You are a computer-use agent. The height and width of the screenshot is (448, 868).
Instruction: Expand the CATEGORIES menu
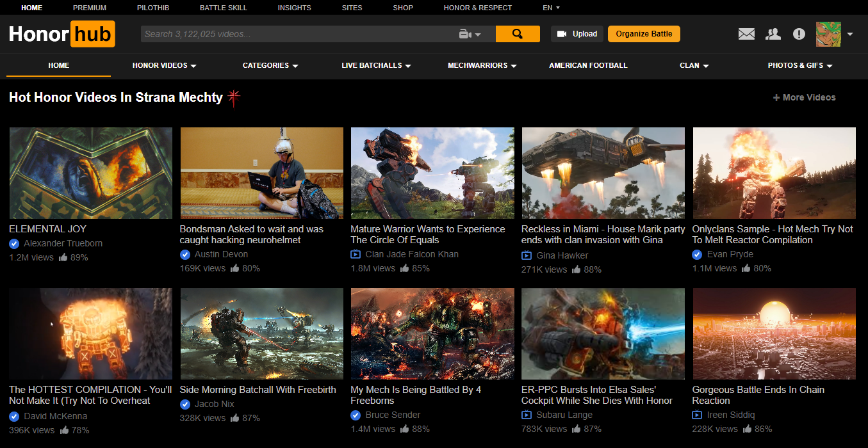click(x=270, y=65)
